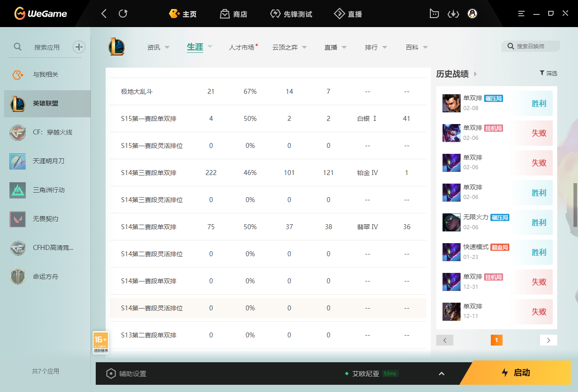Click the League of Legends page logo
The height and width of the screenshot is (392, 578).
tap(117, 47)
